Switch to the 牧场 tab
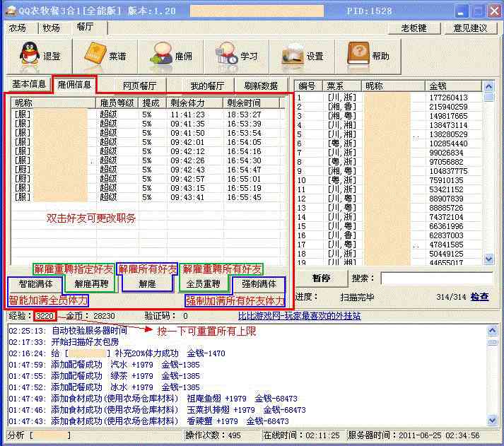 point(51,28)
